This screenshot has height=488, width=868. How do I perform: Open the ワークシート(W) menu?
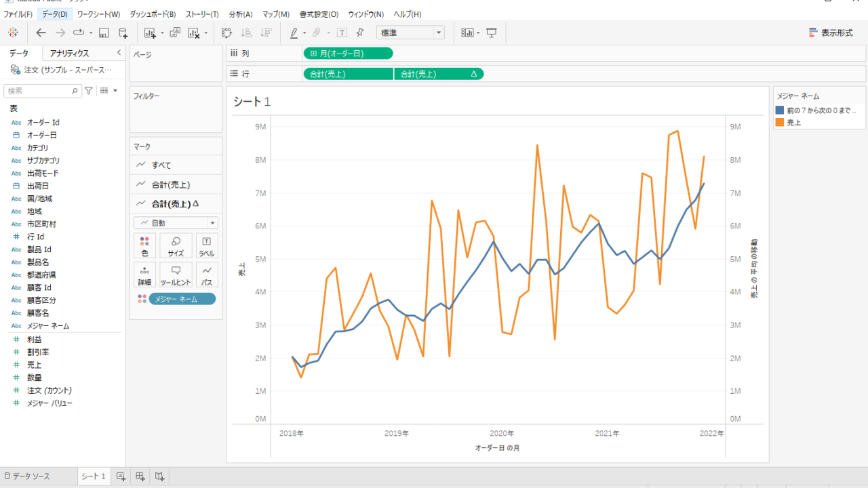[x=98, y=14]
